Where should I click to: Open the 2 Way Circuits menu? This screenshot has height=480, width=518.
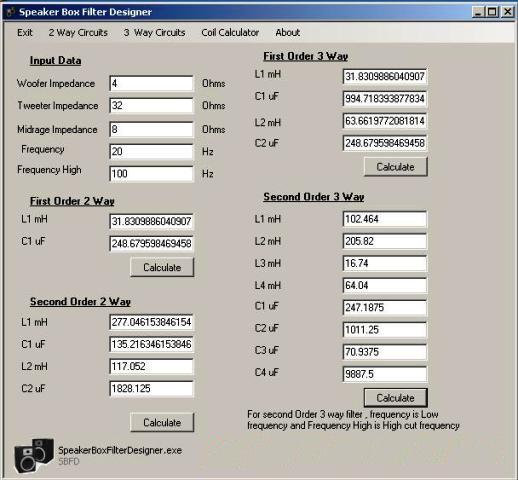[78, 33]
